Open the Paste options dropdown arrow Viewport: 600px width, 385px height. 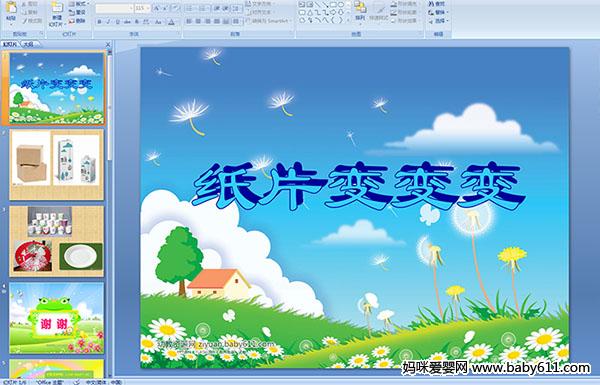point(11,24)
